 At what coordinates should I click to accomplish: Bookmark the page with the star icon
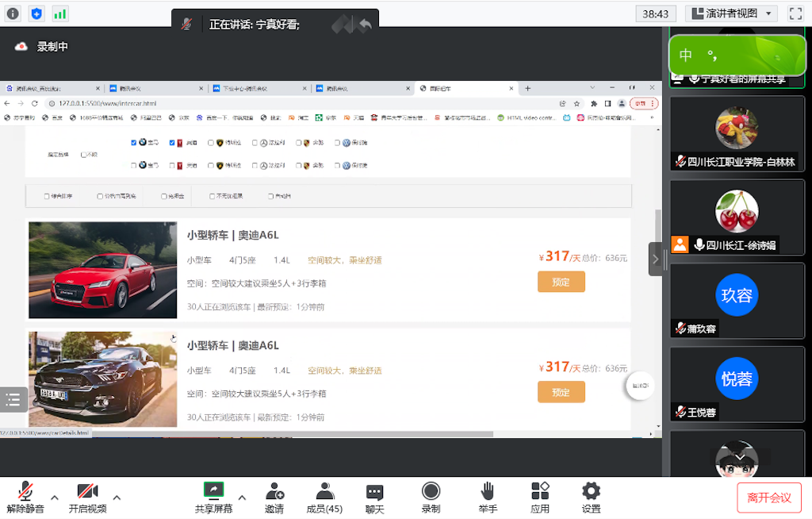tap(576, 103)
